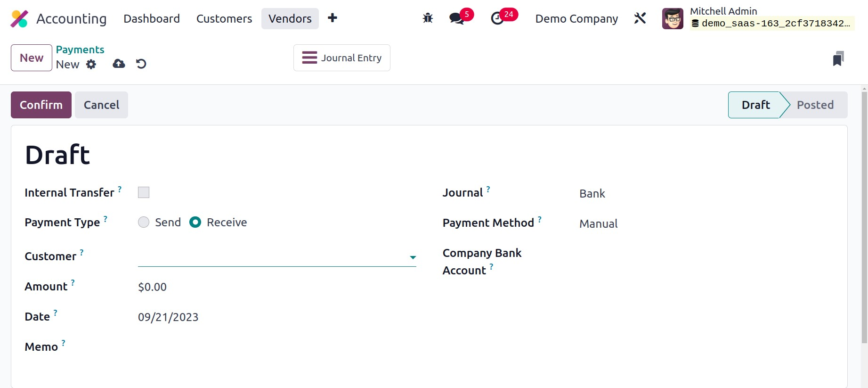The image size is (868, 388).
Task: Open the Vendors menu
Action: (290, 19)
